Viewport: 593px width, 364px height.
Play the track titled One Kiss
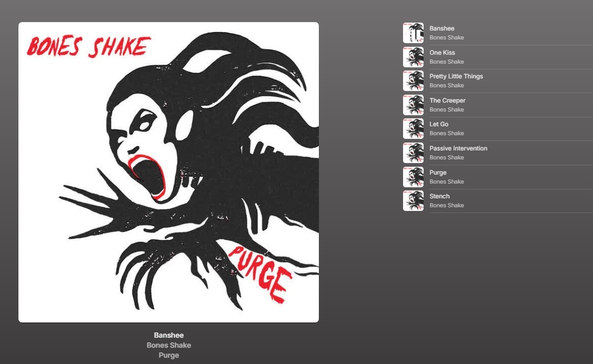[442, 53]
